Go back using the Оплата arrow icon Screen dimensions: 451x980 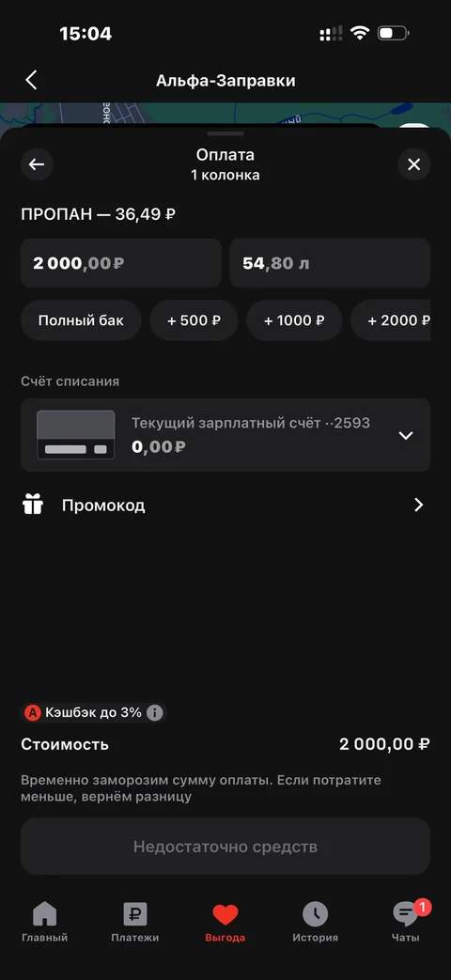(x=37, y=164)
